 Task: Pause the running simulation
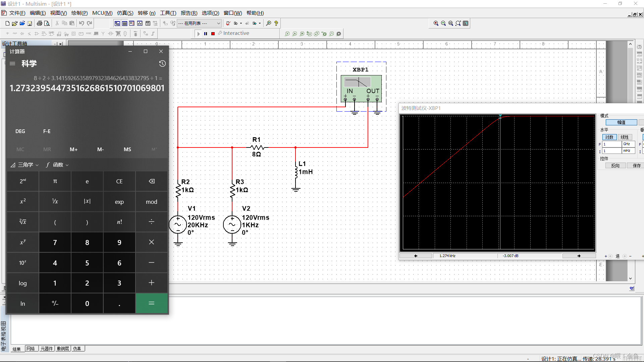pyautogui.click(x=206, y=34)
